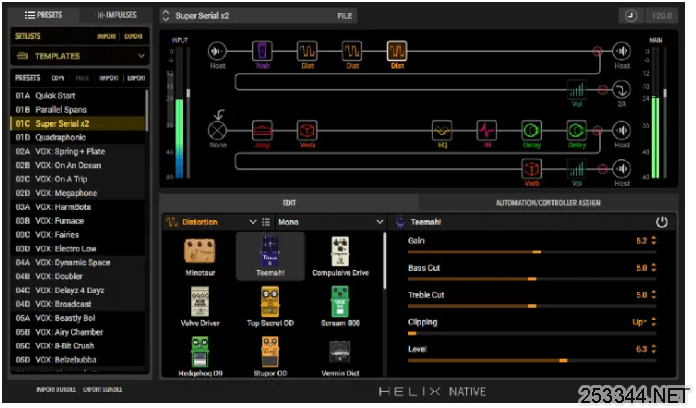
Task: Select preset 02A VOX: Spring + Plate
Action: 78,151
